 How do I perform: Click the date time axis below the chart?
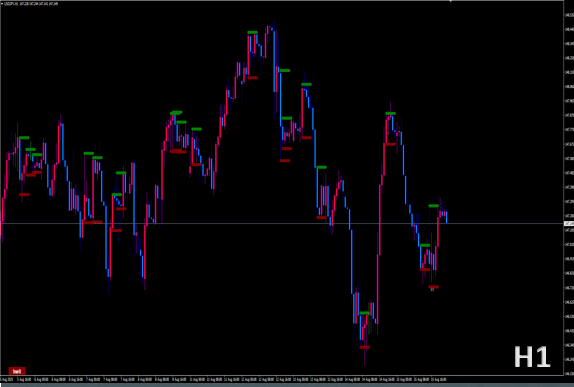point(282,379)
